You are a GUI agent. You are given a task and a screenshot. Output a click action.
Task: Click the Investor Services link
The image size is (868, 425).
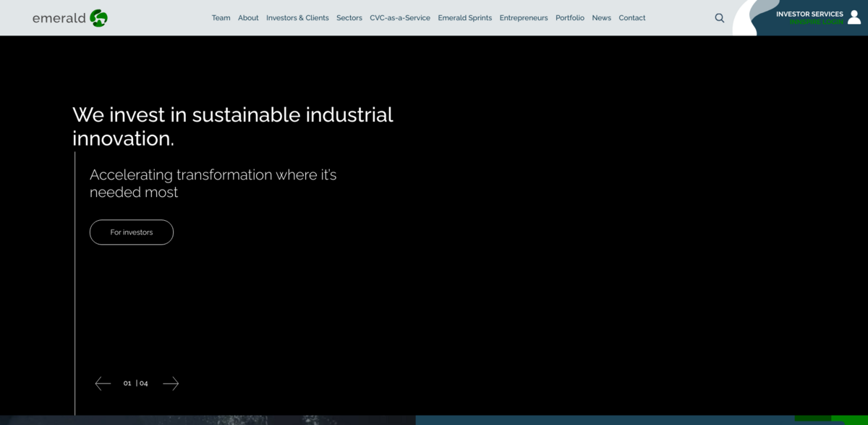click(809, 14)
